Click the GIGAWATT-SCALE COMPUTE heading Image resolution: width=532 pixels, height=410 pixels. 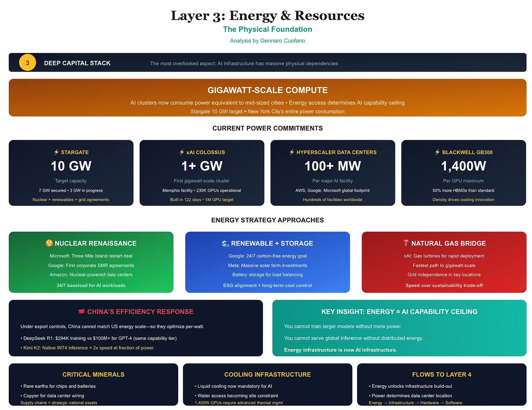267,90
